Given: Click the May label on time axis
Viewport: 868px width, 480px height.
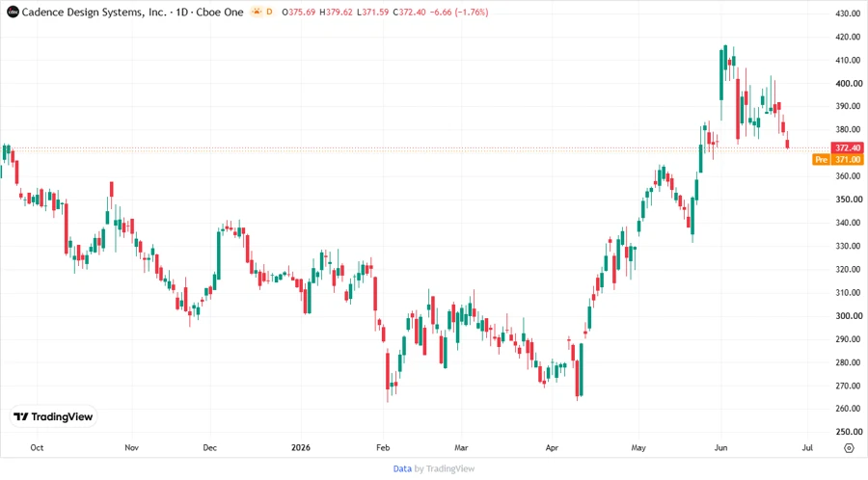Looking at the screenshot, I should click(x=638, y=447).
